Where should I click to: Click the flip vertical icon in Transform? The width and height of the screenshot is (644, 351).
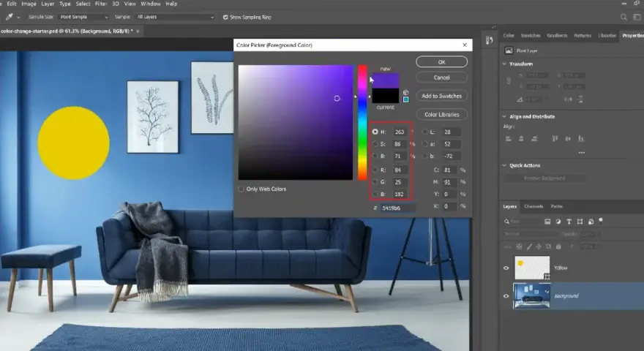pos(580,99)
